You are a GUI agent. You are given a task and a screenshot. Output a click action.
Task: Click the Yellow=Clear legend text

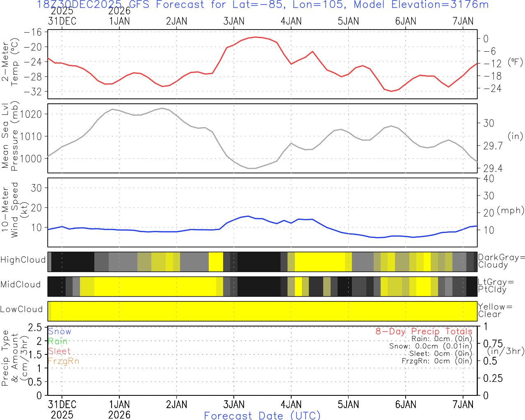(495, 310)
